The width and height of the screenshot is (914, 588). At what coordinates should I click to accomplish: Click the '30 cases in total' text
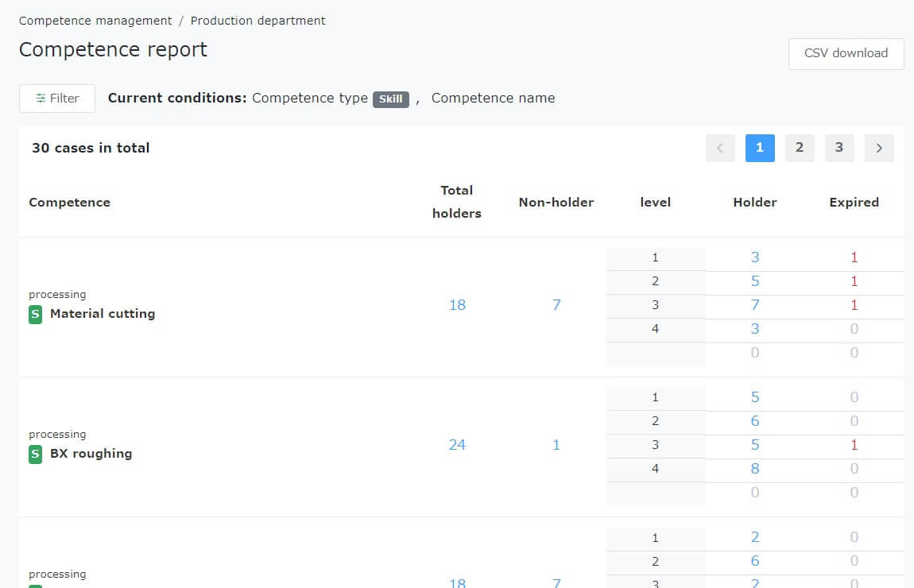(91, 148)
